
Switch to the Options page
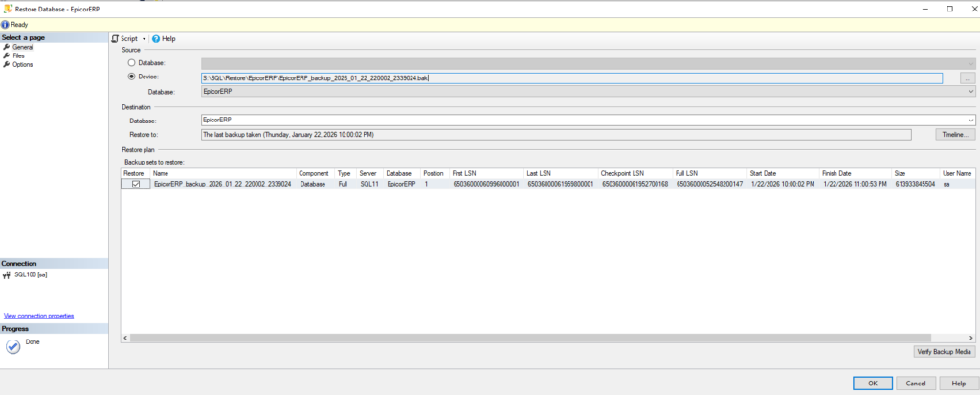(23, 64)
